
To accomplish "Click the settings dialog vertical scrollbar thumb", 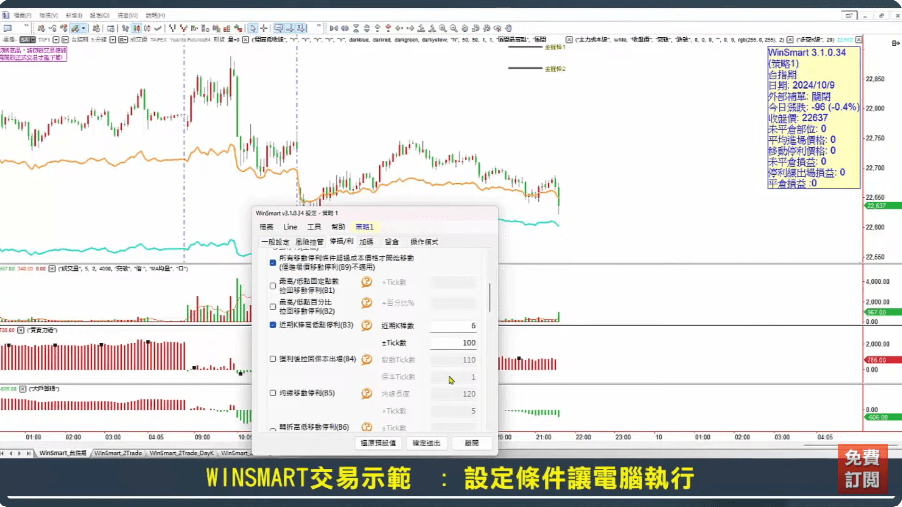I will [490, 297].
